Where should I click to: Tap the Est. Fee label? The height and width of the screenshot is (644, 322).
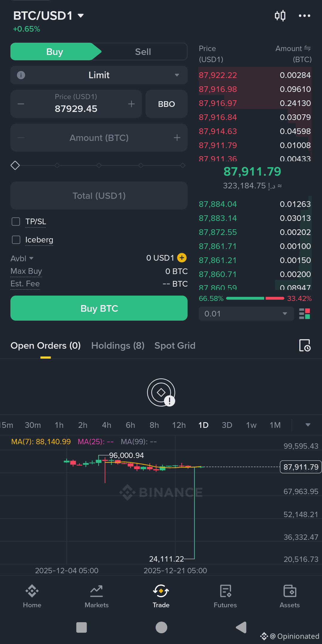(25, 284)
